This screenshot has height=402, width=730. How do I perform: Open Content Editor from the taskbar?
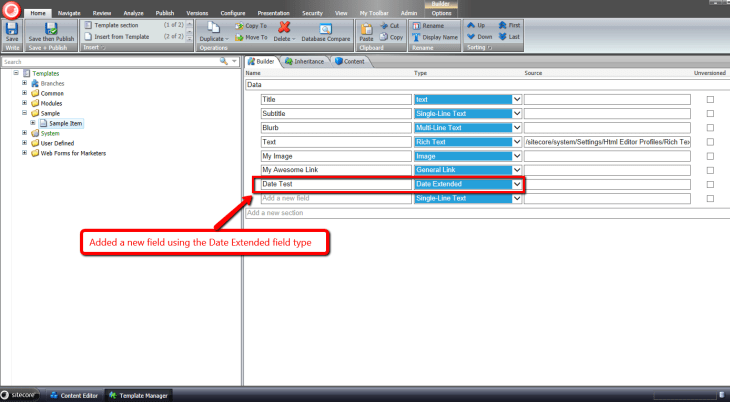[x=74, y=395]
